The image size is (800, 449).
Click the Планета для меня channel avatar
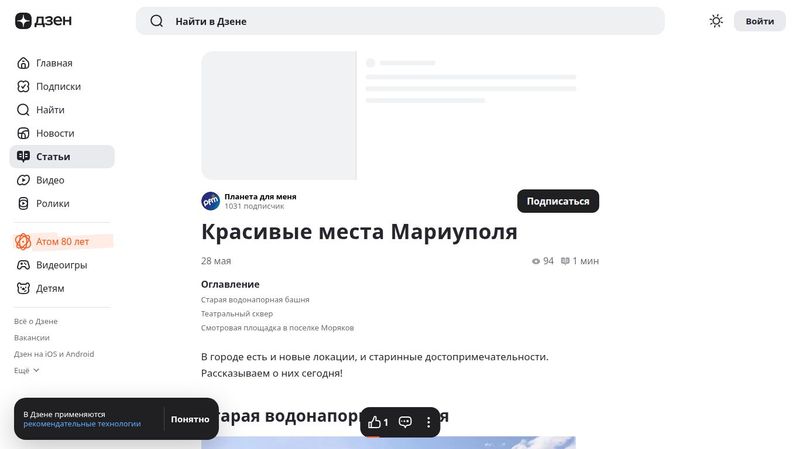(x=211, y=201)
